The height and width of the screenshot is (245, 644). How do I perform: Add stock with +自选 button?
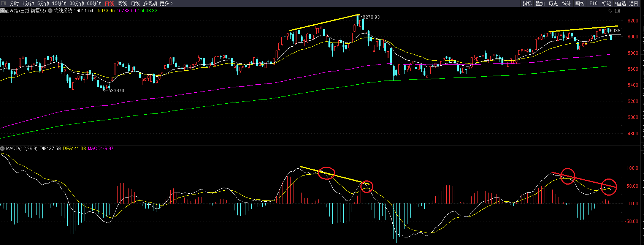pos(620,3)
